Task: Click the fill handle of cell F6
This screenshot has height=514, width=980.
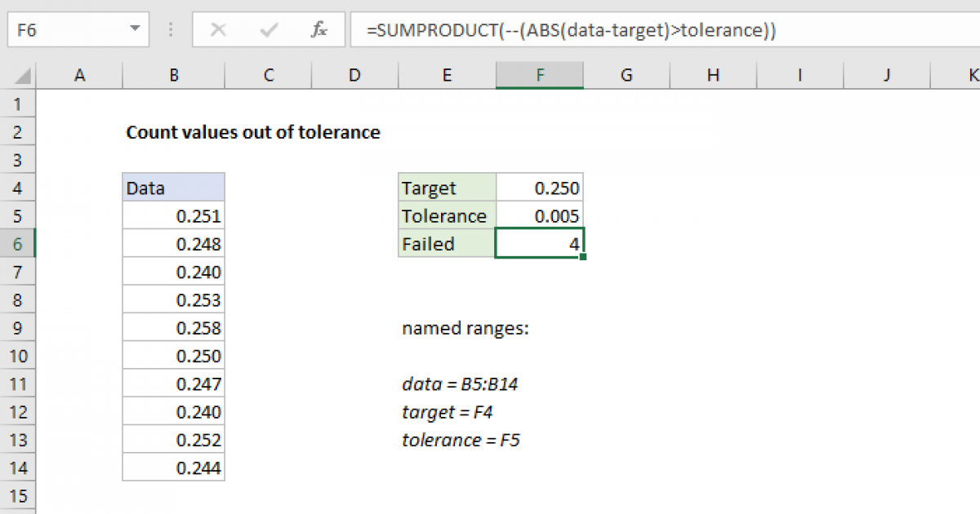Action: pyautogui.click(x=584, y=257)
